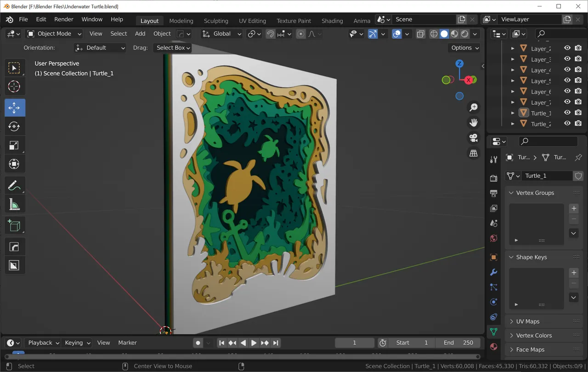Open the Keying popover in timeline
The height and width of the screenshot is (372, 588).
pyautogui.click(x=77, y=343)
